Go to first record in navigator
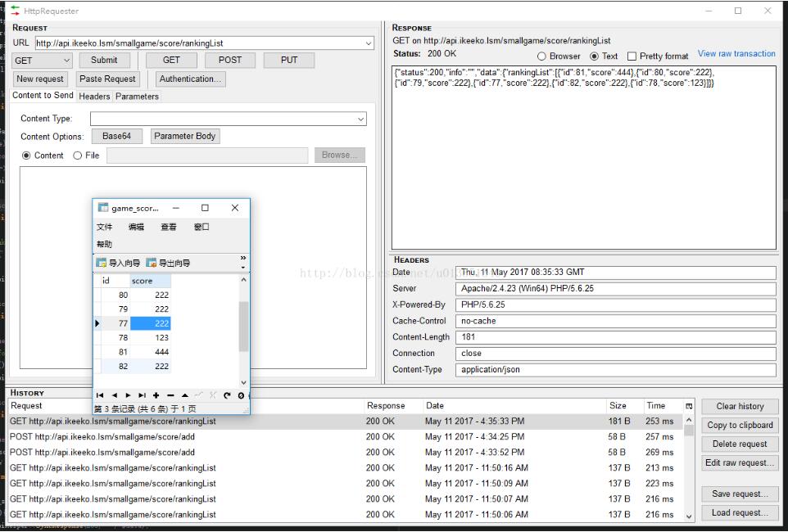The width and height of the screenshot is (788, 532). click(100, 395)
